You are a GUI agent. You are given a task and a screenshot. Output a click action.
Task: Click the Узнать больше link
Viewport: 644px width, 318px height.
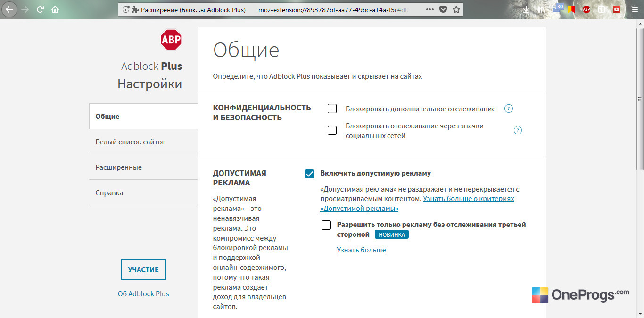361,250
